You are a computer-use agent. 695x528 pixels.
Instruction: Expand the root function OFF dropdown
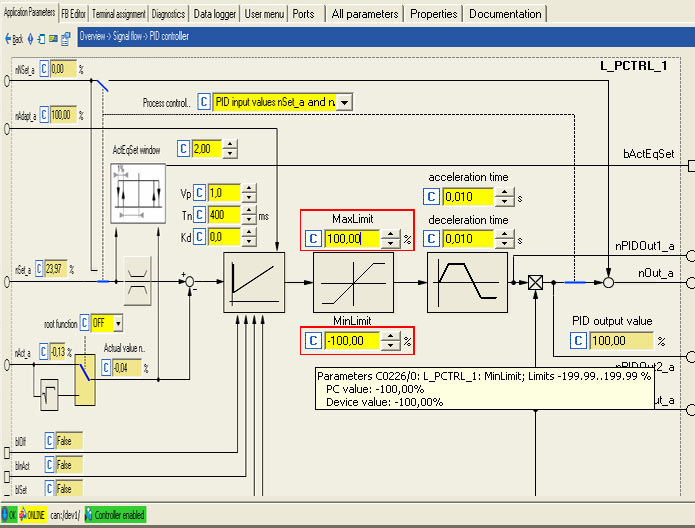click(118, 323)
